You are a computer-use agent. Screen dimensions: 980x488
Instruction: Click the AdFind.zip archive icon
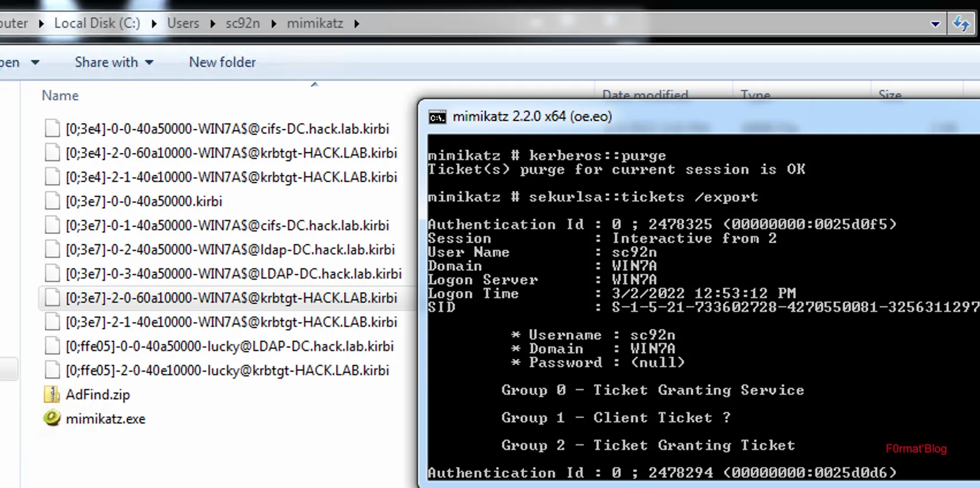coord(52,394)
